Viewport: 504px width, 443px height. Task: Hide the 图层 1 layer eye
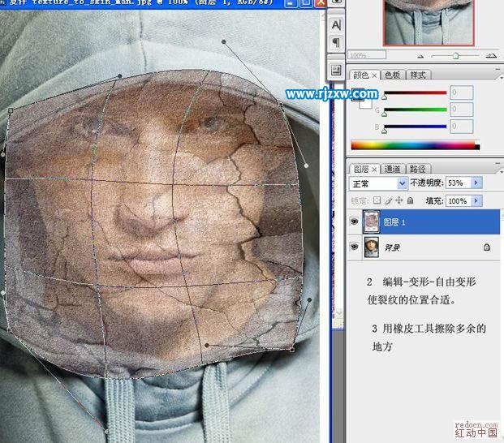[354, 221]
